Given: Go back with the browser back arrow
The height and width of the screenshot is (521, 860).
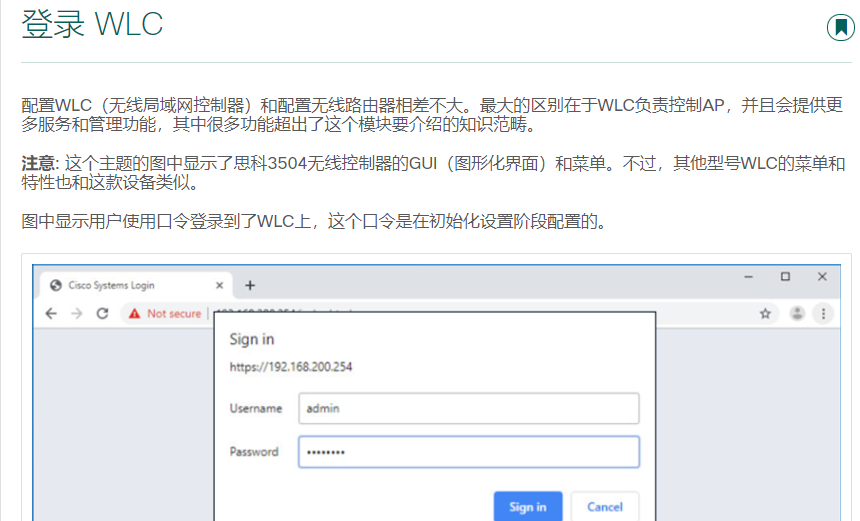Looking at the screenshot, I should (x=51, y=313).
